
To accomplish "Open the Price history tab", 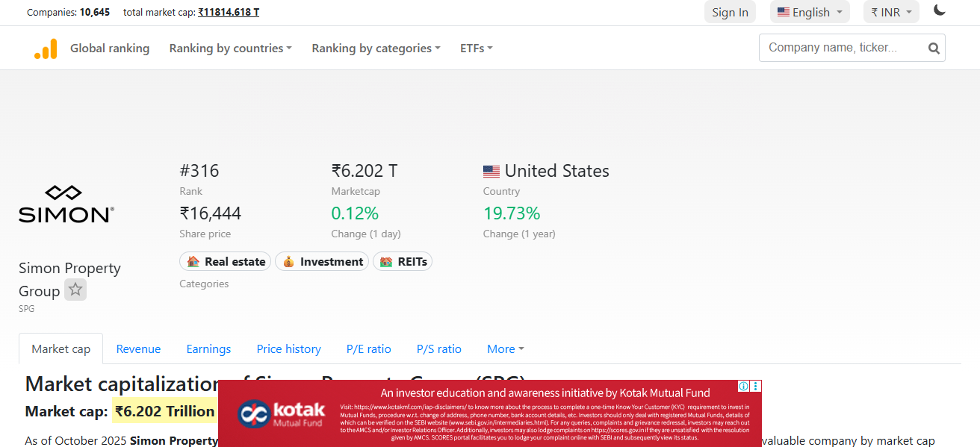I will click(288, 349).
